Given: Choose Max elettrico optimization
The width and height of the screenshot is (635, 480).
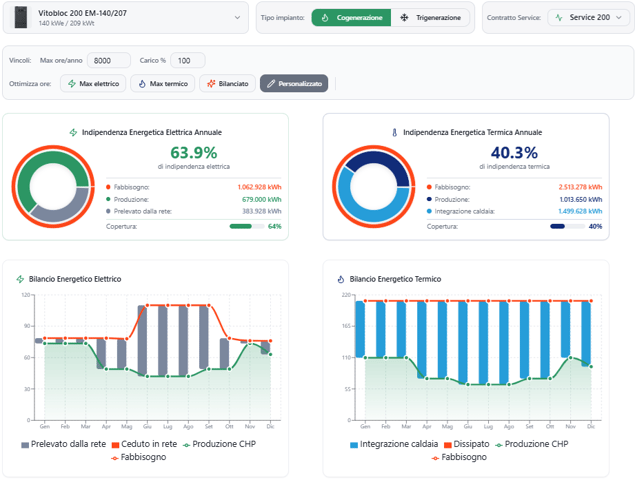Looking at the screenshot, I should click(93, 84).
